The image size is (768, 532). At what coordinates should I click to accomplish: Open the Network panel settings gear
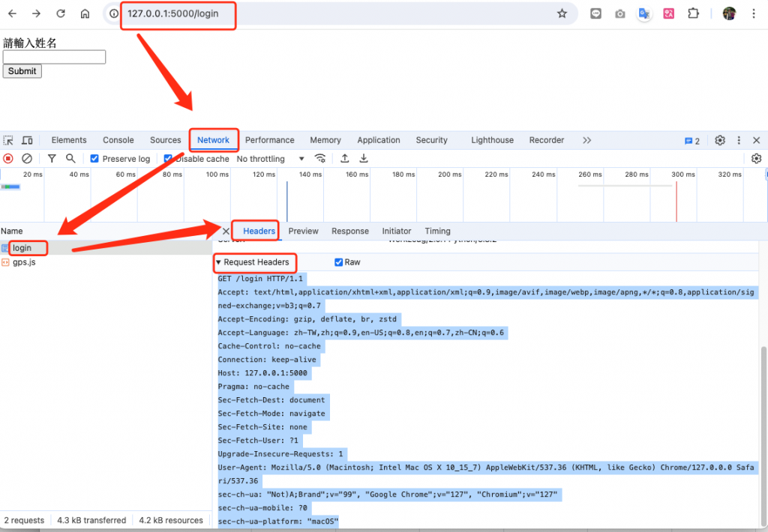756,159
